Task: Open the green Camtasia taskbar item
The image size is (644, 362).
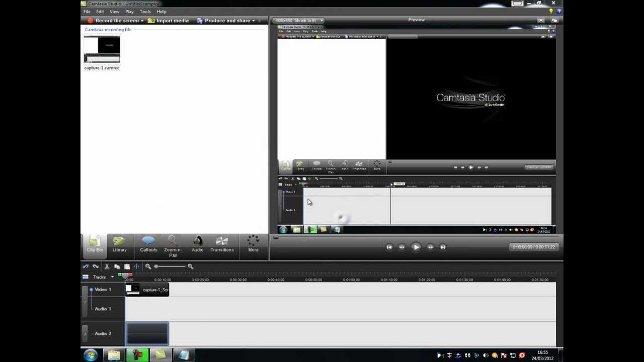Action: [137, 355]
